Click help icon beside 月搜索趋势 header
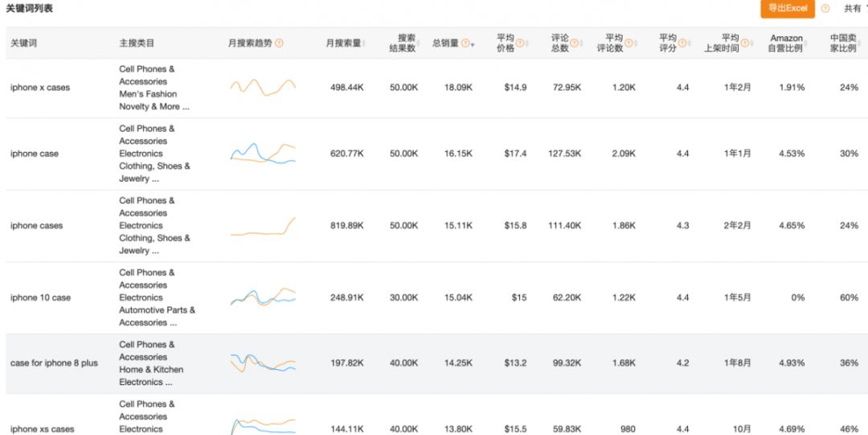868x435 pixels. pyautogui.click(x=279, y=43)
